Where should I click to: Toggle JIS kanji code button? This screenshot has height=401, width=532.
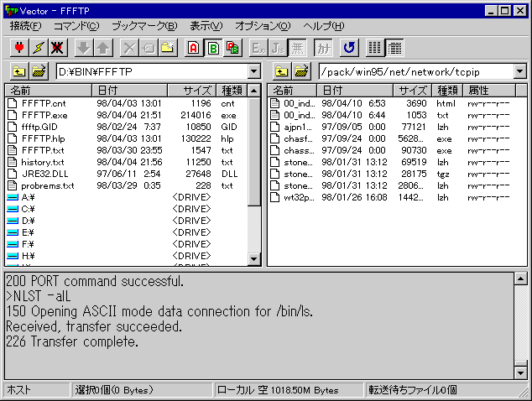coord(278,48)
